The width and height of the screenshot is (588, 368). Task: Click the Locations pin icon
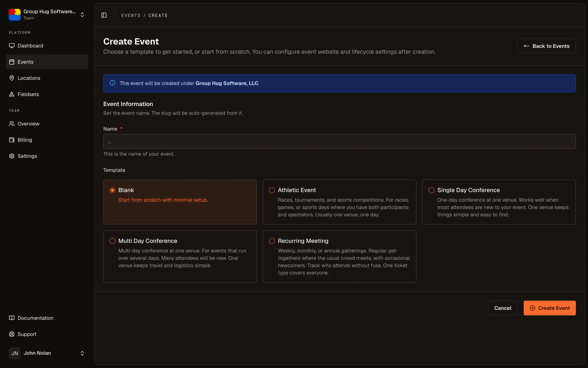pyautogui.click(x=12, y=78)
